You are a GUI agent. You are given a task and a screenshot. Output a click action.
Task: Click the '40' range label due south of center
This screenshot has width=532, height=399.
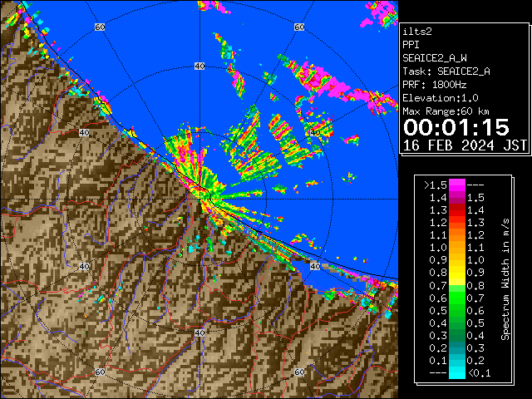pyautogui.click(x=199, y=332)
